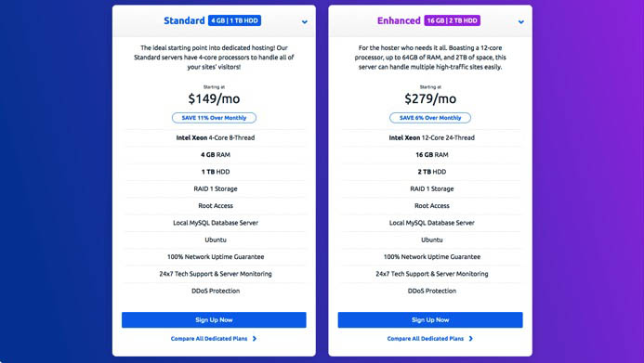644x363 pixels.
Task: Click the SAVE 11% Over Monthly pill
Action: (214, 118)
